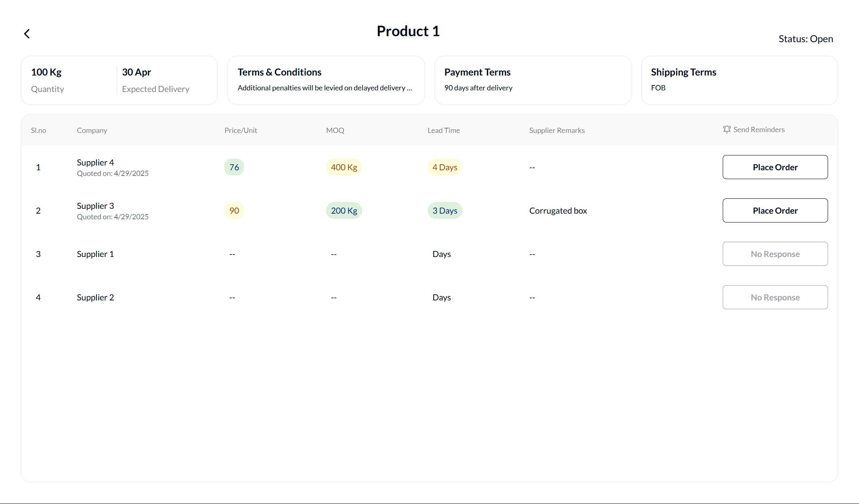The width and height of the screenshot is (859, 504).
Task: Click the Lead Time column header
Action: 443,131
